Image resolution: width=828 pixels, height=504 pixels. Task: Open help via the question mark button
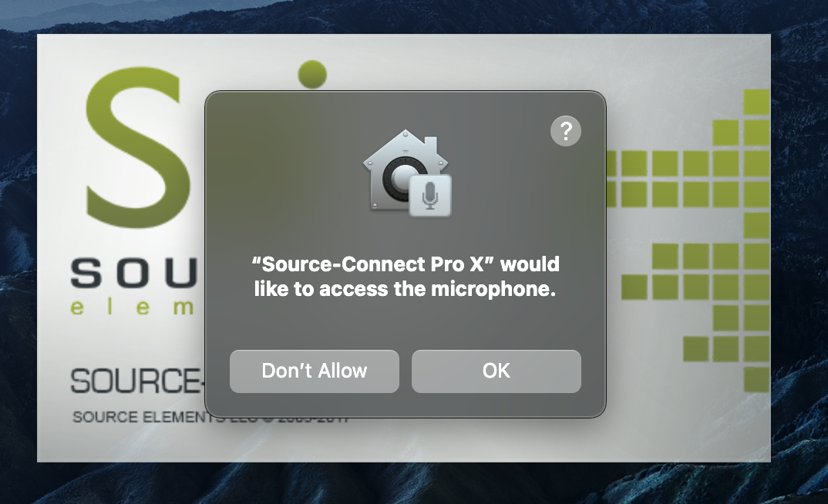(566, 131)
